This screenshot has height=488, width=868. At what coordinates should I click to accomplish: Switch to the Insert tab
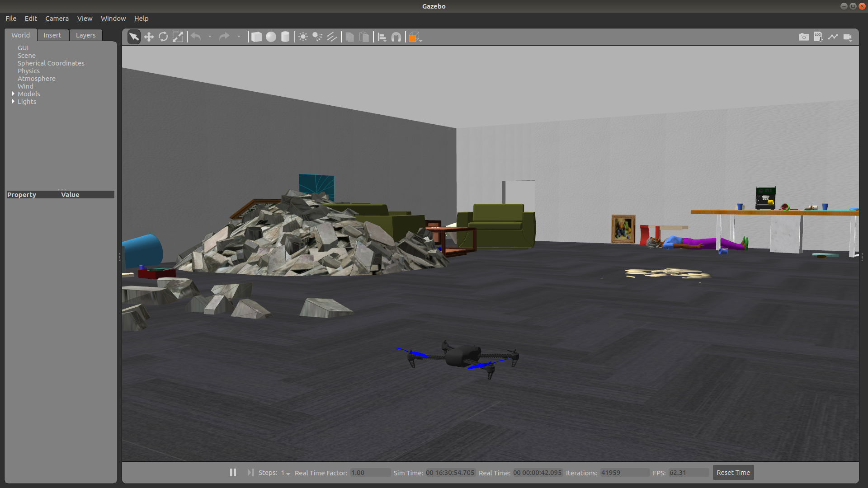(52, 35)
